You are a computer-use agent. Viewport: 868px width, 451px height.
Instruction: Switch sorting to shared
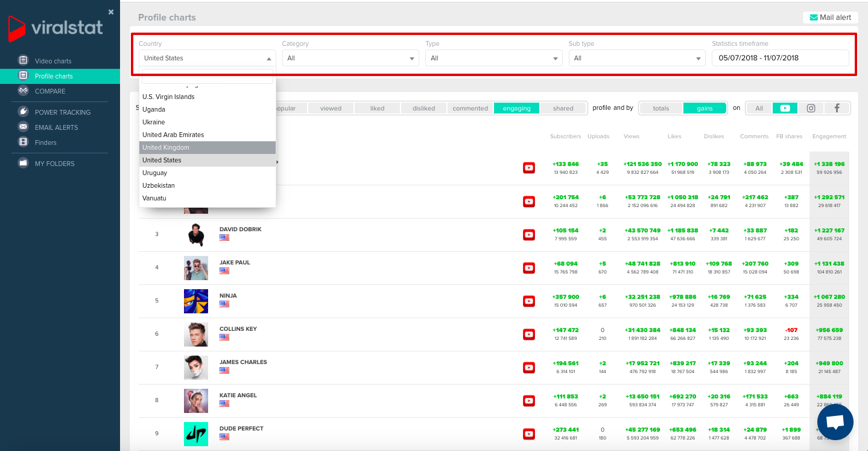(563, 108)
